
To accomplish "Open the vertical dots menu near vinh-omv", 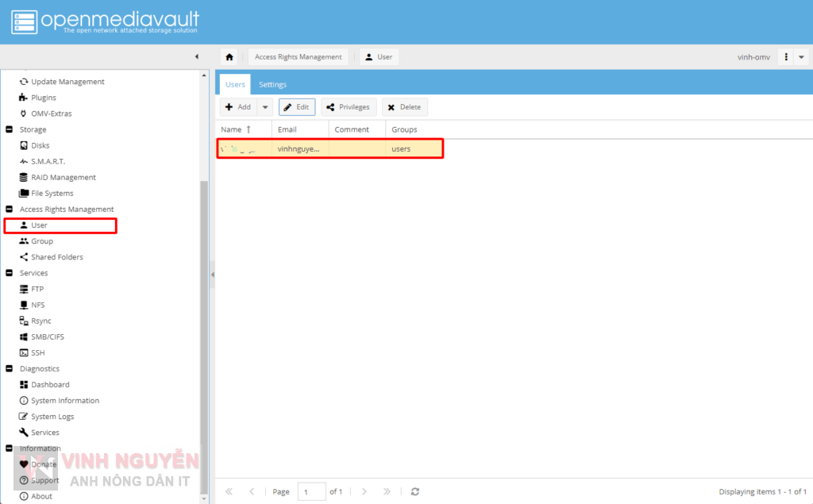I will click(x=784, y=56).
